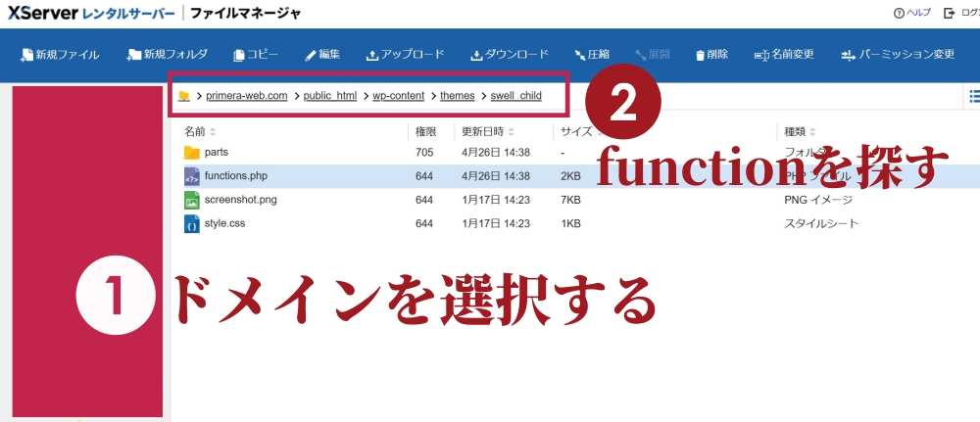Image resolution: width=980 pixels, height=422 pixels.
Task: Select the screenshot.png file
Action: click(241, 200)
